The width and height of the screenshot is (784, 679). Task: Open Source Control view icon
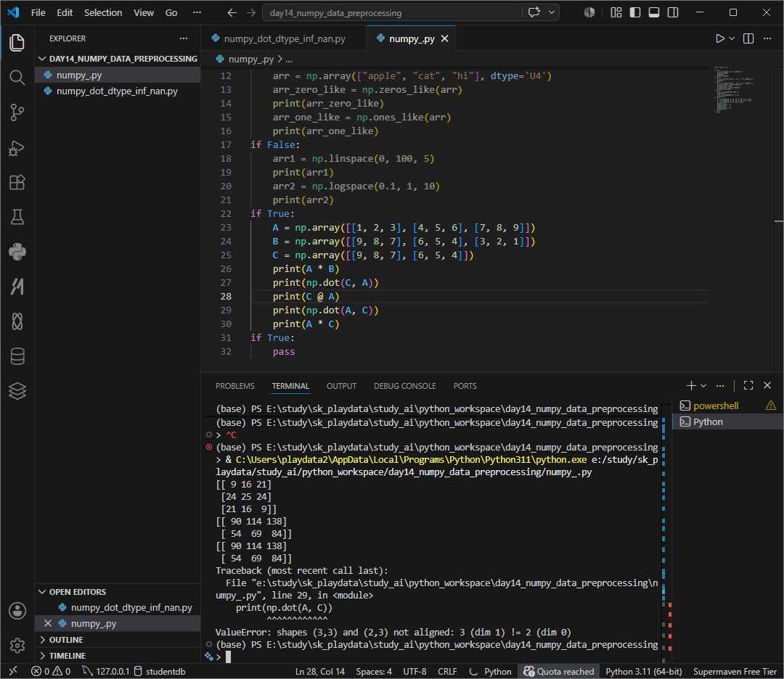pos(17,112)
